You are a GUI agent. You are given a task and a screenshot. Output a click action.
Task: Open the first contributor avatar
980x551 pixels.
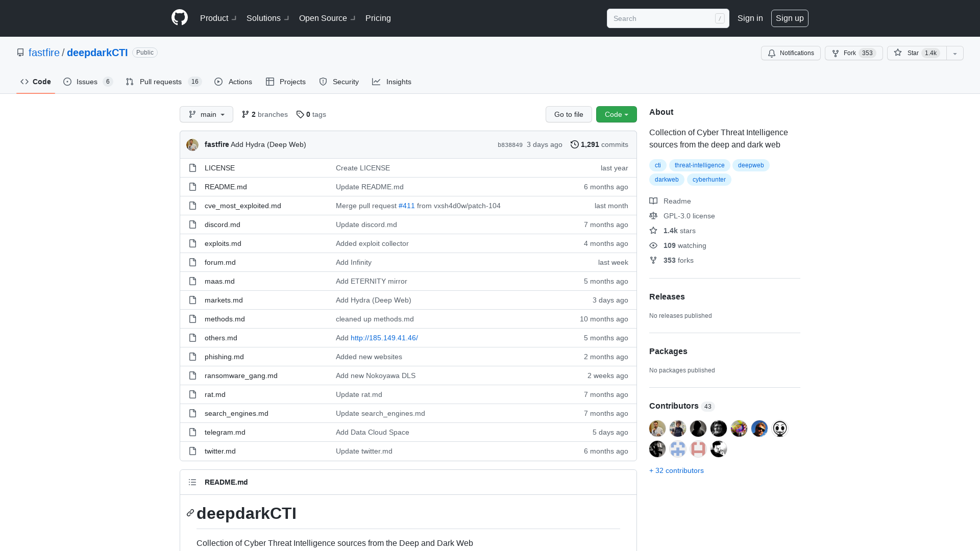click(657, 429)
